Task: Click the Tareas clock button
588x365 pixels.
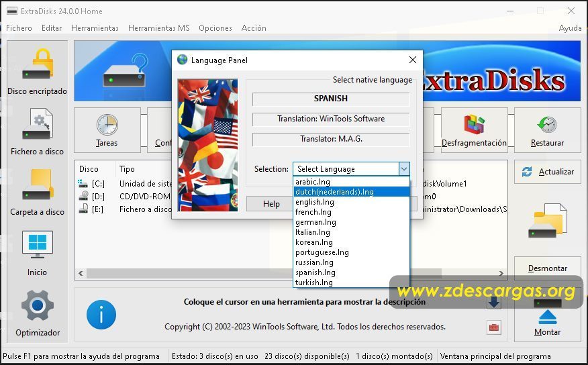Action: point(107,130)
